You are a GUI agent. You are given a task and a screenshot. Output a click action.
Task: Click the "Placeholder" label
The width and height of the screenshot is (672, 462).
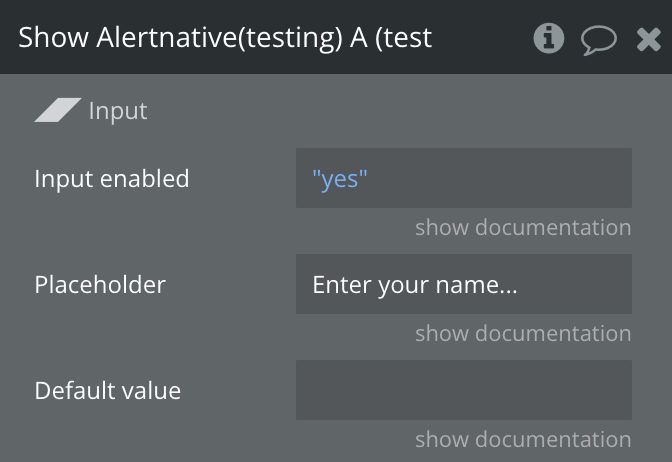[100, 285]
